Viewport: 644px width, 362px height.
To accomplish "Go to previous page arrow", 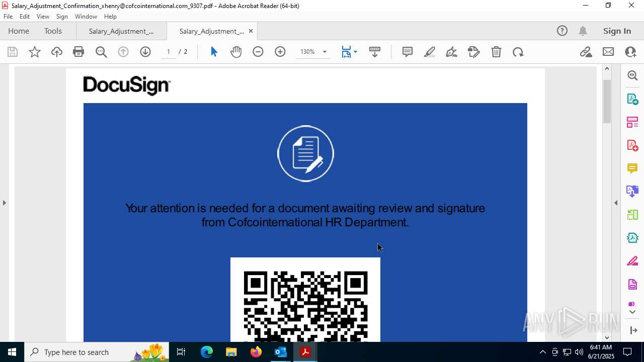I will pos(123,52).
